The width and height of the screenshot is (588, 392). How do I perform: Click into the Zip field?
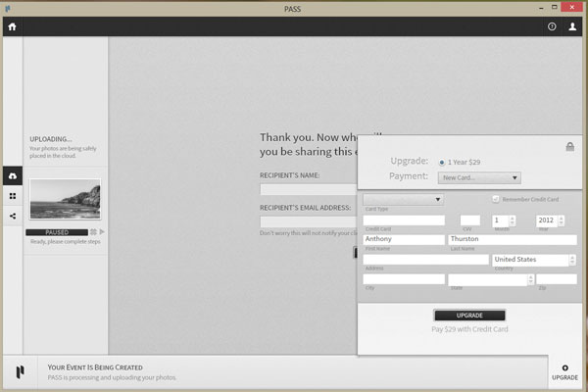click(557, 279)
